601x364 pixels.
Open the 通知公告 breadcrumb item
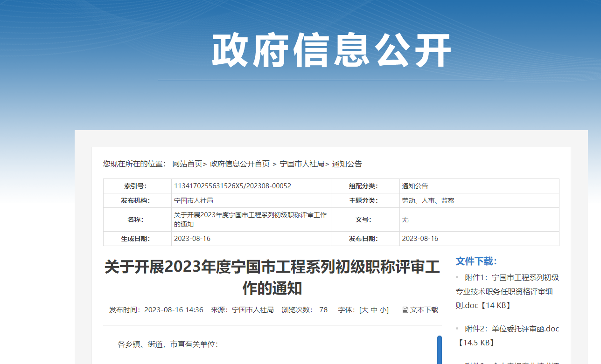point(347,164)
